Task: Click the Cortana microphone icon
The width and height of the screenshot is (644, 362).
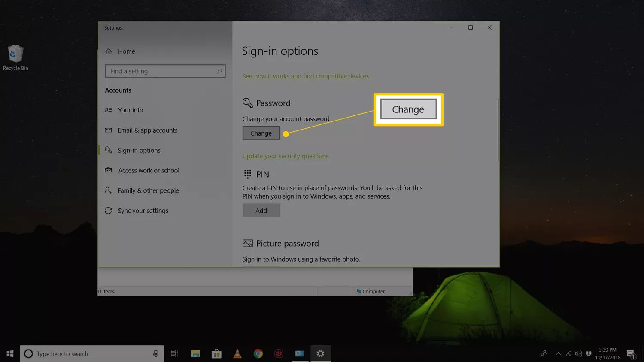Action: click(x=155, y=353)
